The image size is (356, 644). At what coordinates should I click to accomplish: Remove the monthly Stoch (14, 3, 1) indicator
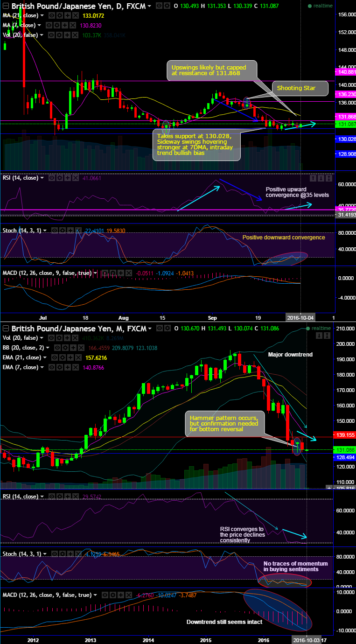pyautogui.click(x=78, y=553)
